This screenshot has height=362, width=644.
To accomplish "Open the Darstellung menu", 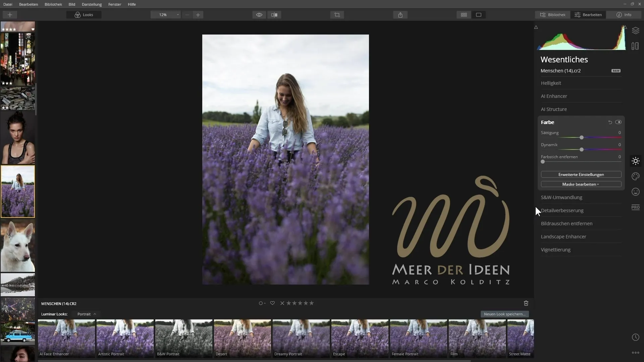I will (x=92, y=4).
